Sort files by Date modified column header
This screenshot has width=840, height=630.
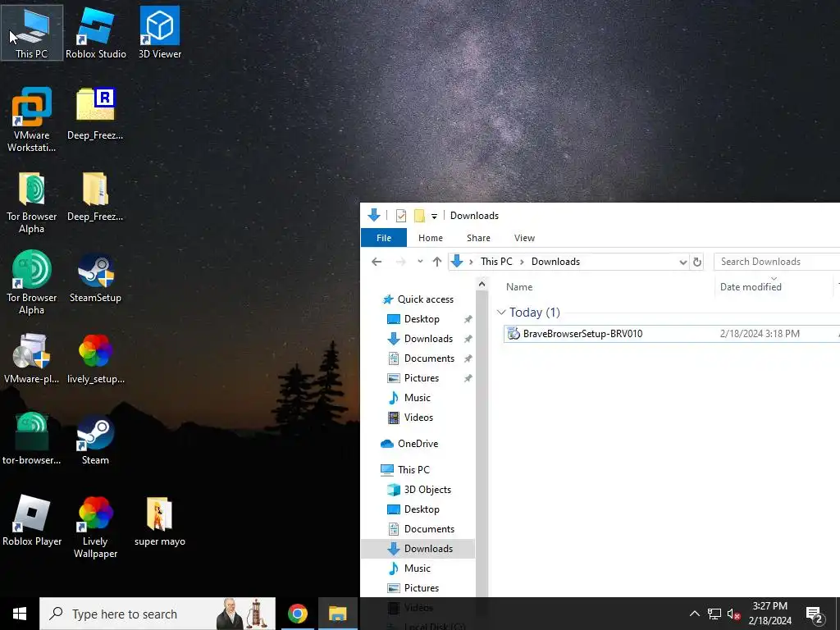(751, 286)
